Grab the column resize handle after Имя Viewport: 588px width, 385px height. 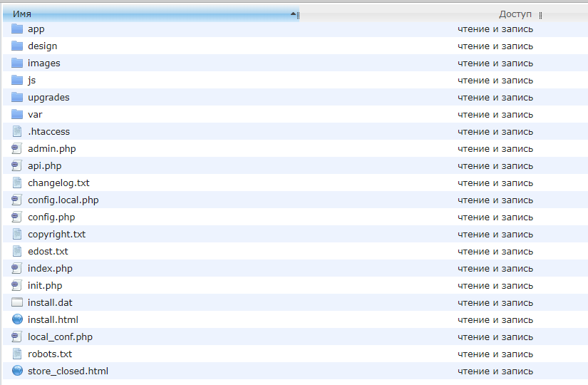298,16
